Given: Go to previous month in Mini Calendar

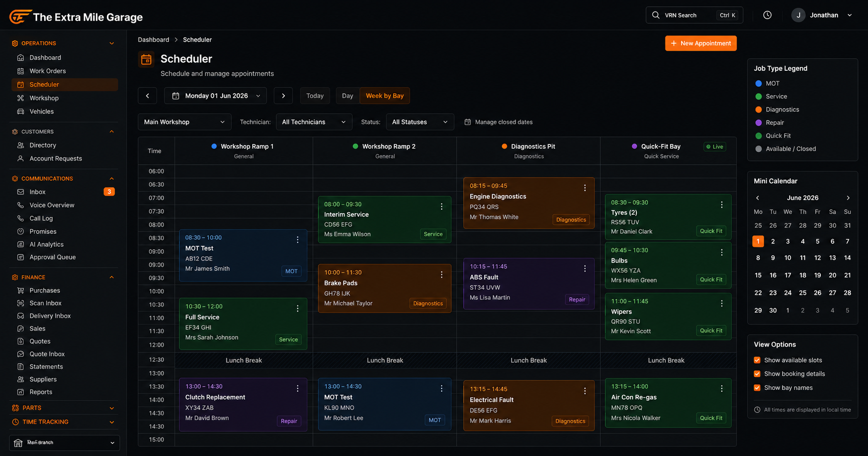Looking at the screenshot, I should pos(758,198).
